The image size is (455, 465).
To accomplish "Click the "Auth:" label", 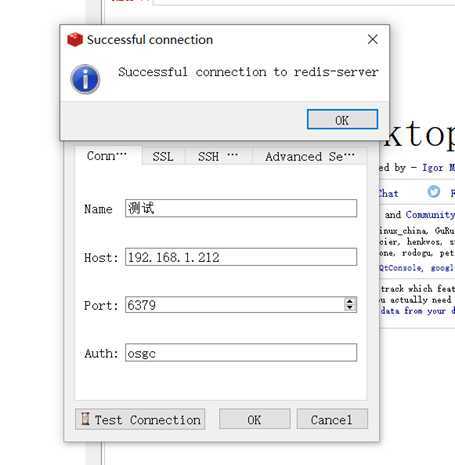I will 101,353.
